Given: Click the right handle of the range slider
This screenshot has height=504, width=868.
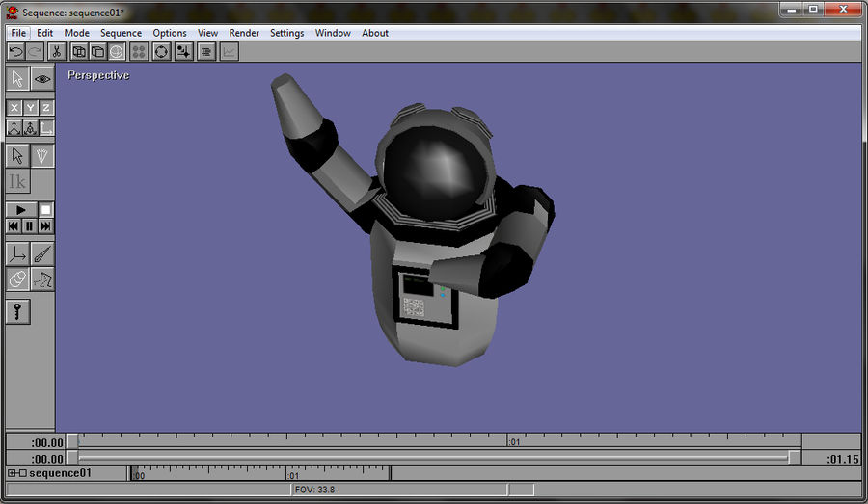Looking at the screenshot, I should pos(795,458).
